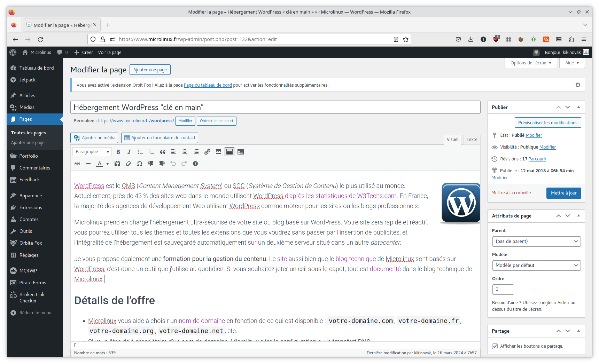Expand the Modèle template dropdown

[536, 265]
